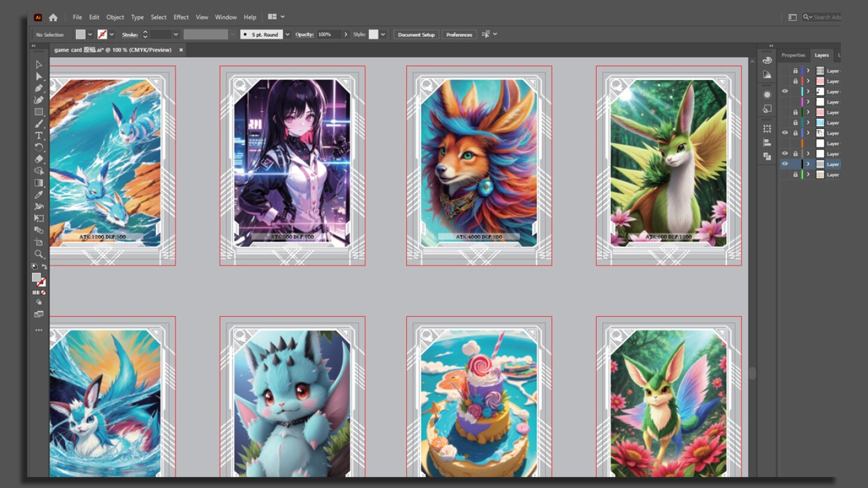The image size is (868, 488).
Task: Switch to the Layers tab
Action: [822, 55]
